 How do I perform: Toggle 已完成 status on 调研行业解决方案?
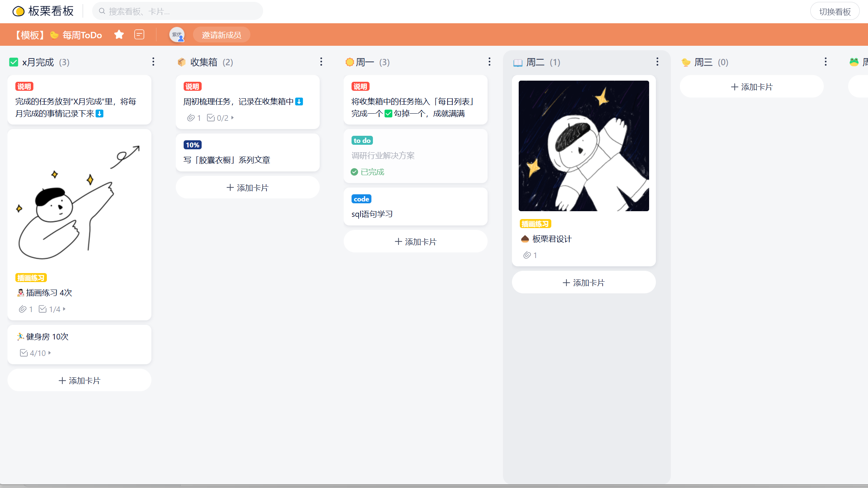point(355,172)
